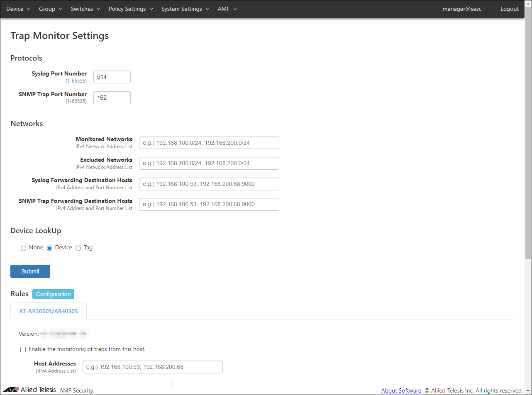532x395 pixels.
Task: Switch to AT-AR3050S/AR4050S tab
Action: (x=48, y=311)
